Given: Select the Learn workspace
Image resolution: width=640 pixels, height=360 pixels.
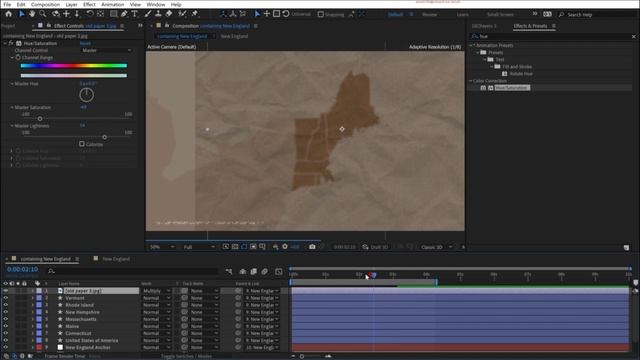Looking at the screenshot, I should (462, 14).
